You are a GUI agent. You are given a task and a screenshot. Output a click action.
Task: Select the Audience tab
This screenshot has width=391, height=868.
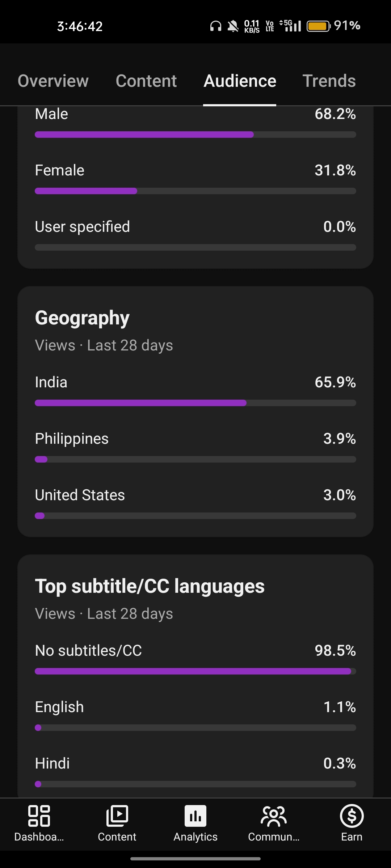[240, 81]
